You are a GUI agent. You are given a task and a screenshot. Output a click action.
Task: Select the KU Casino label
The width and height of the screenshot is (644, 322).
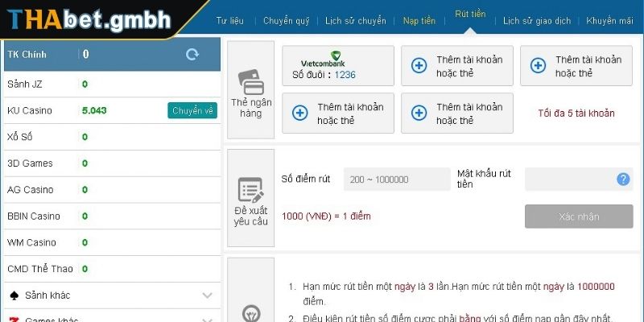pyautogui.click(x=30, y=110)
